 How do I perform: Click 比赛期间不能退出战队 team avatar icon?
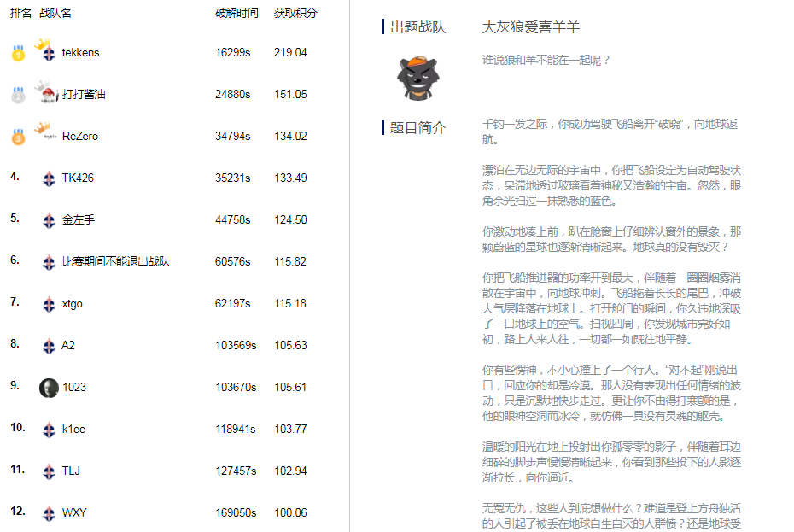[49, 262]
